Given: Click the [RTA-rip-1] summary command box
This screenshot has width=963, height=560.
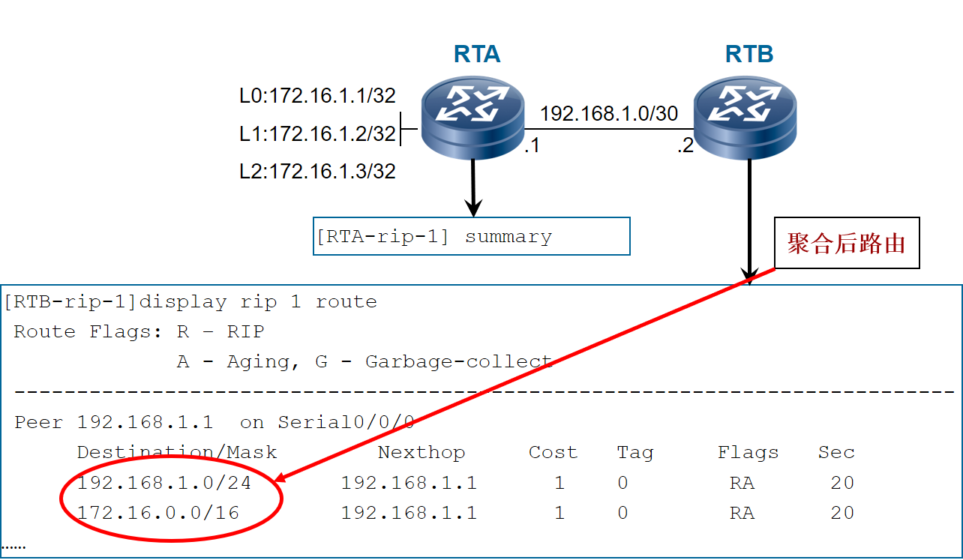Looking at the screenshot, I should (471, 236).
